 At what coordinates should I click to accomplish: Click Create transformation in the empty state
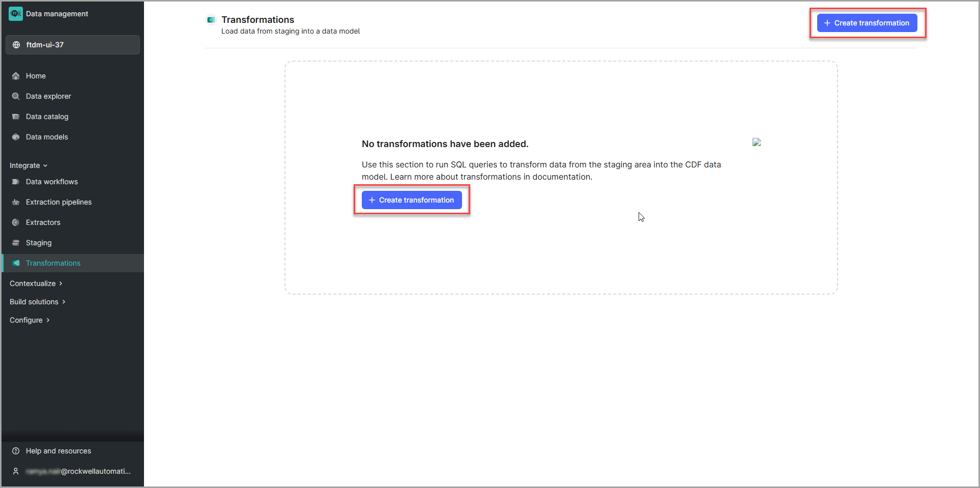click(x=411, y=200)
